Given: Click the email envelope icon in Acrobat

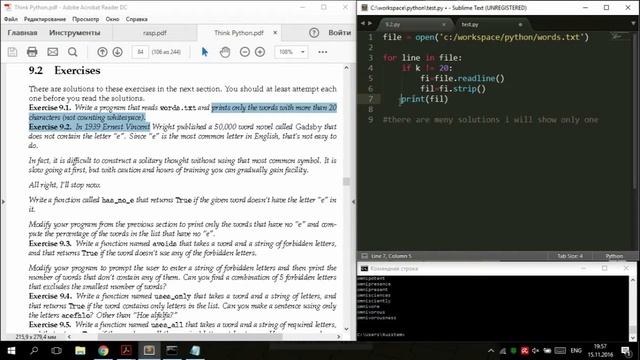Looking at the screenshot, I should [x=53, y=52].
